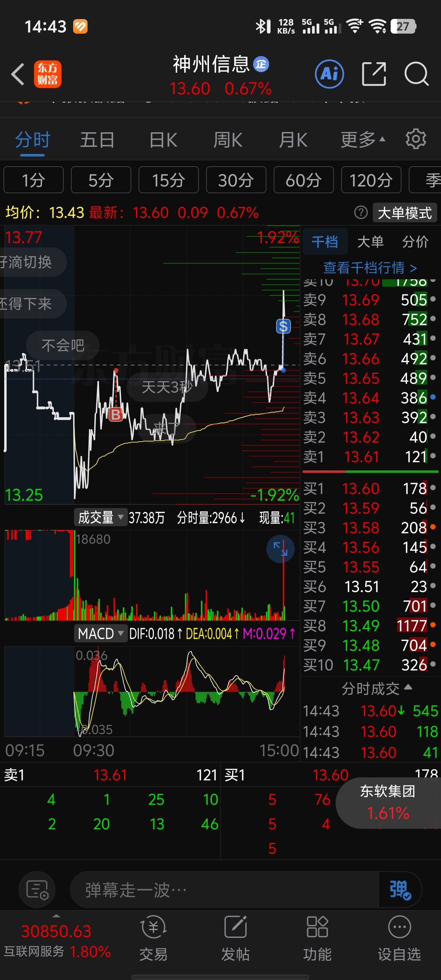
Task: Expand the chart with fullscreen arrows icon
Action: coord(280,549)
